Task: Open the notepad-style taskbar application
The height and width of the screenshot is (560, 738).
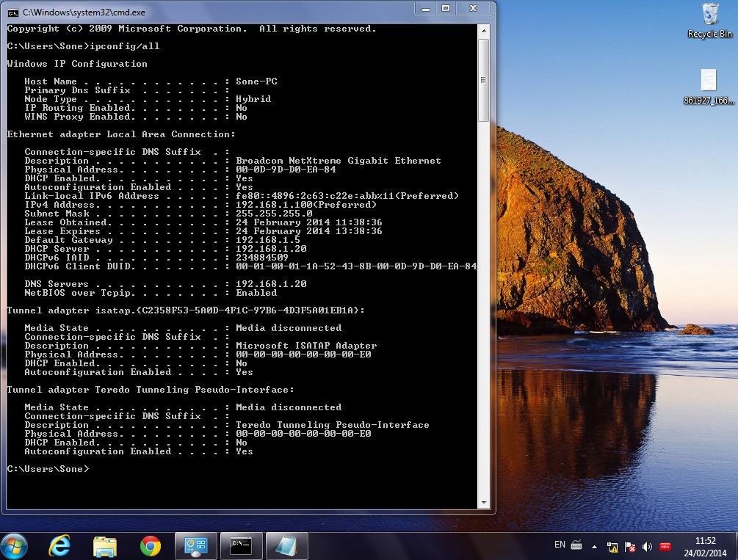Action: [286, 545]
